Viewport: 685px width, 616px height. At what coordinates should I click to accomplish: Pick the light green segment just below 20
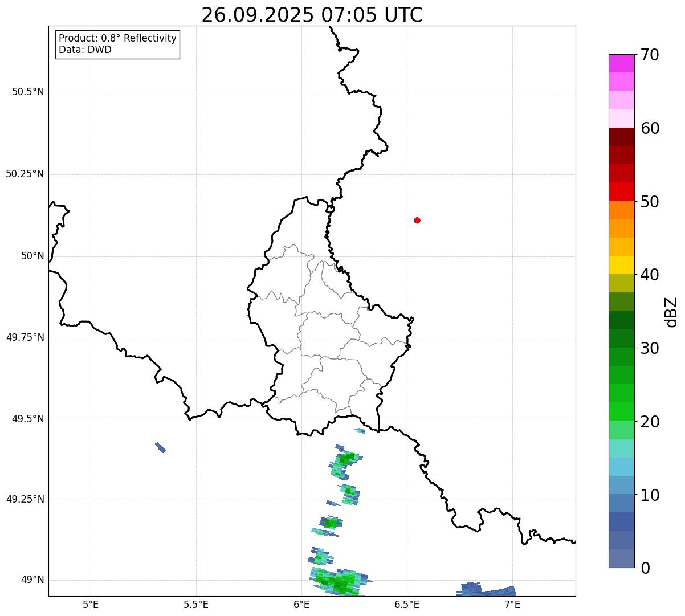point(621,430)
